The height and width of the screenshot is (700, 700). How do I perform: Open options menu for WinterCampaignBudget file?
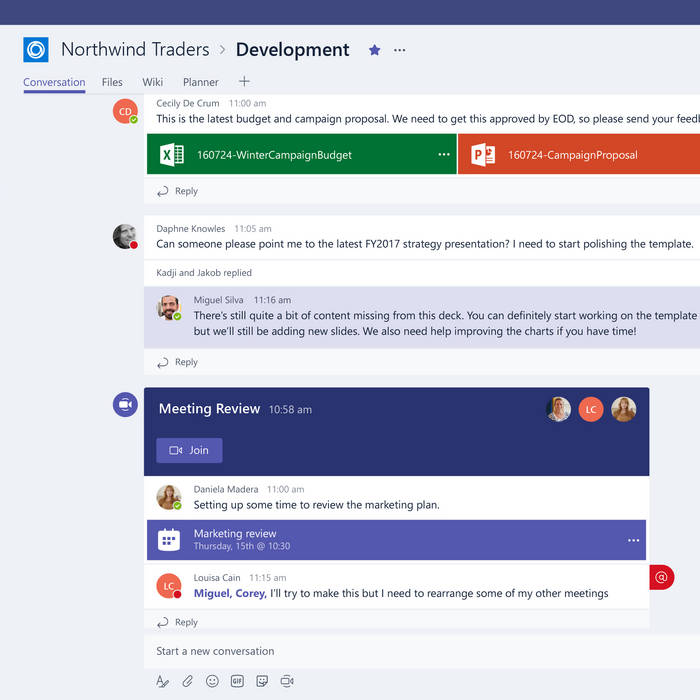tap(444, 155)
